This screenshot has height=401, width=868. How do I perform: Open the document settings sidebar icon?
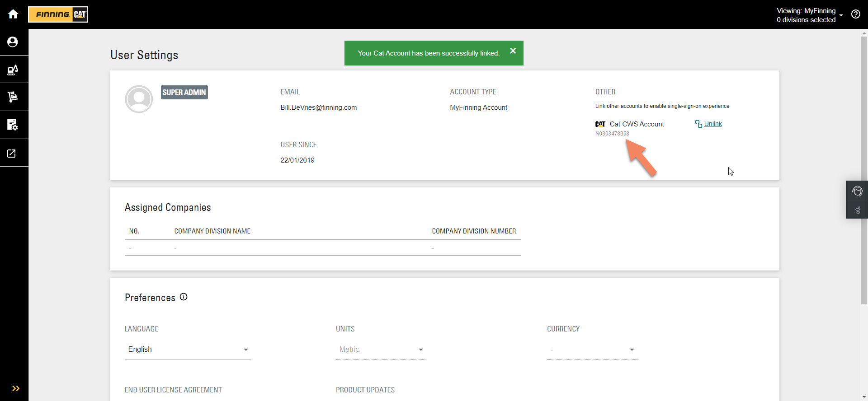tap(13, 125)
